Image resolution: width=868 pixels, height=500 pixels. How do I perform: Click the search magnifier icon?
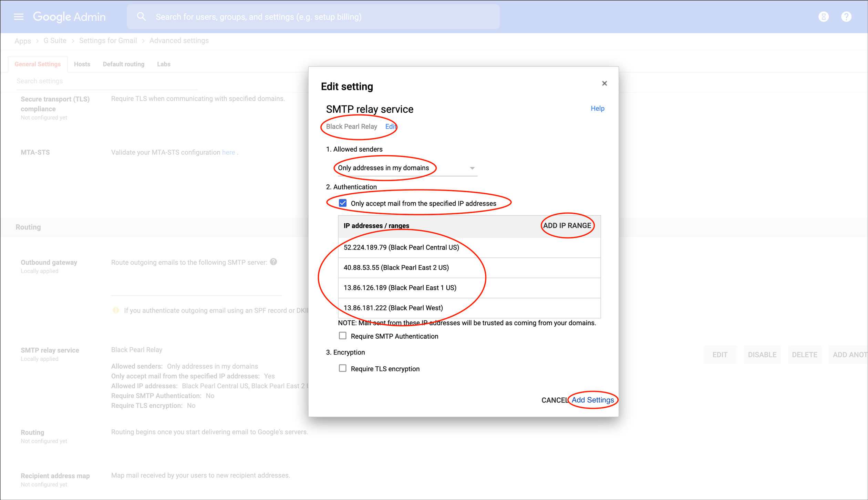[x=141, y=17]
